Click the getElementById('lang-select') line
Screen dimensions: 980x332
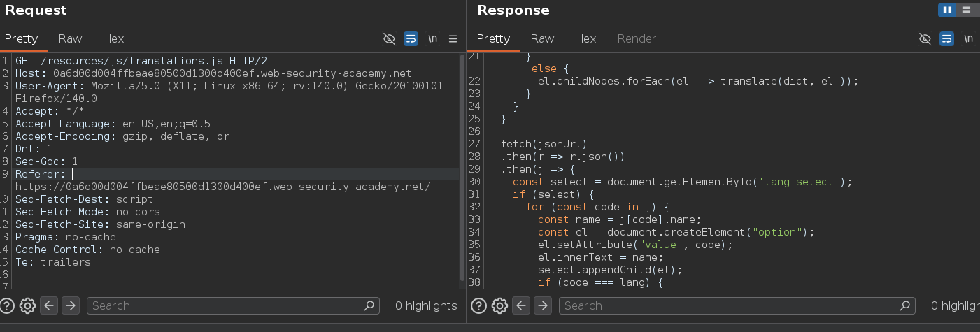click(x=682, y=182)
